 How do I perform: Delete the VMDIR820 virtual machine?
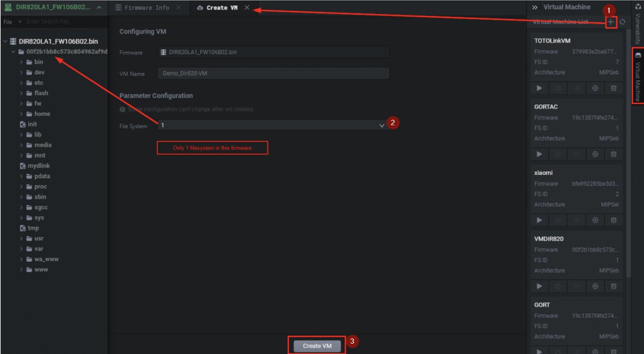pos(614,286)
